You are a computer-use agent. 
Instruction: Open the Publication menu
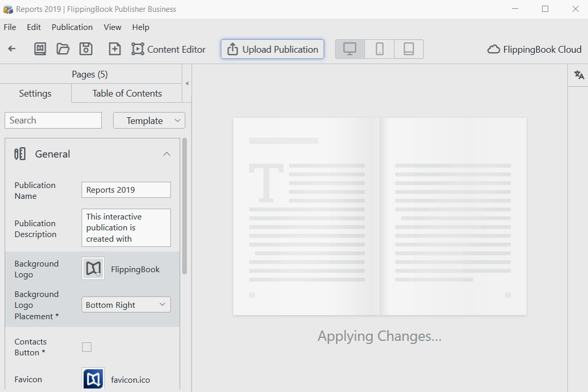click(x=72, y=27)
